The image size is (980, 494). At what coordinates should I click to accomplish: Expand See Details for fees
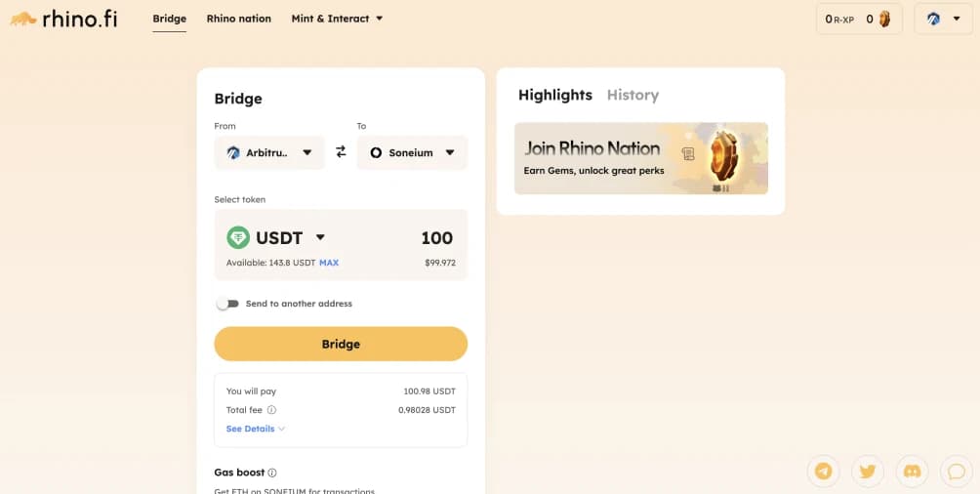click(x=255, y=429)
